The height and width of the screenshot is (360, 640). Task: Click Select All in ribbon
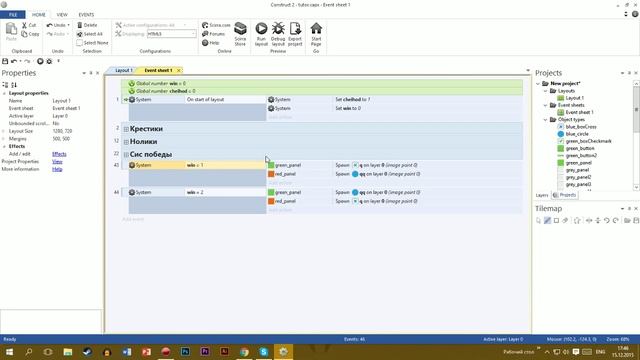pyautogui.click(x=89, y=34)
